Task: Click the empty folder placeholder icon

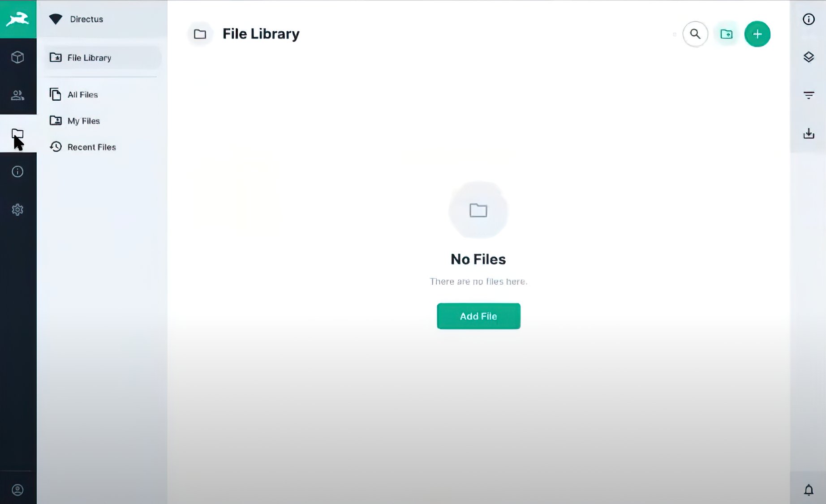Action: pyautogui.click(x=478, y=210)
